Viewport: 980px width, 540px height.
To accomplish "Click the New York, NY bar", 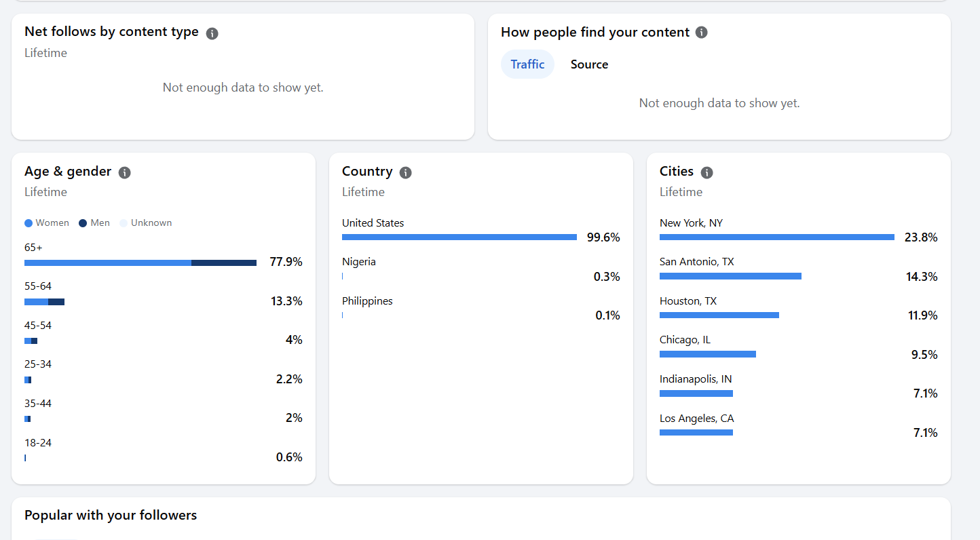I will pos(777,237).
